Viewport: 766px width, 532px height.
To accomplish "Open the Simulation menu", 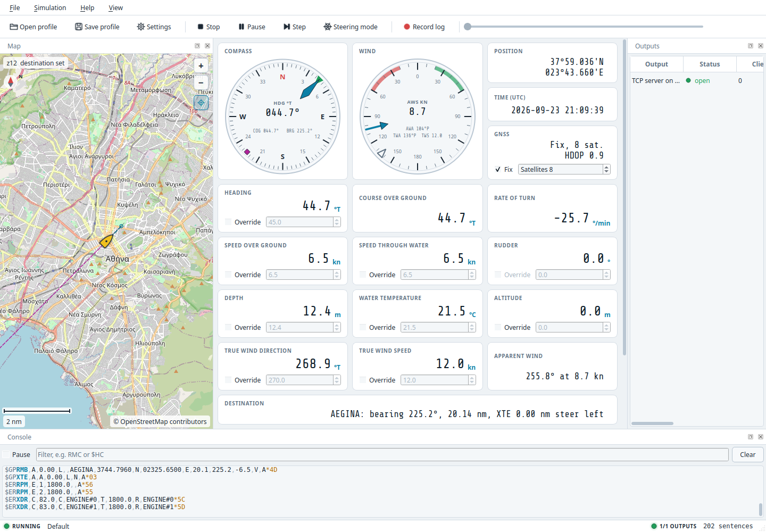I will click(x=50, y=7).
